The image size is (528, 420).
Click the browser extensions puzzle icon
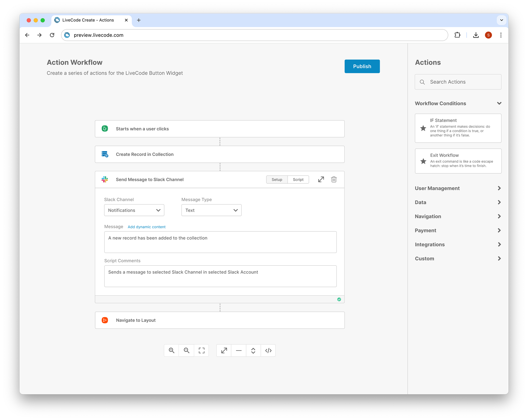(457, 35)
